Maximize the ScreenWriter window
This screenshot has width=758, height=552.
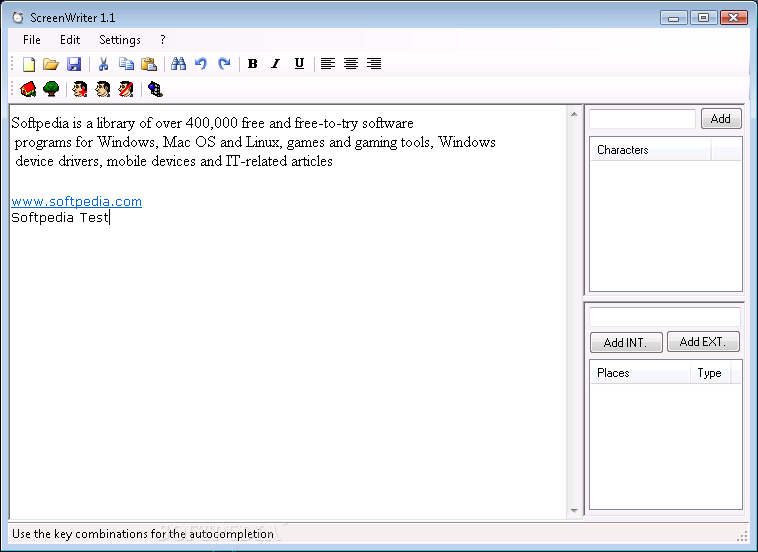coord(704,18)
